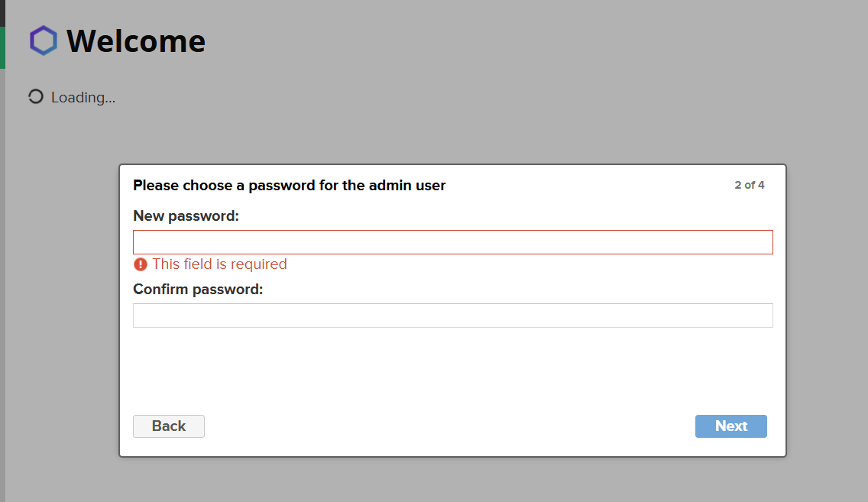Click the empty dialog space between Back and Next

[449, 426]
